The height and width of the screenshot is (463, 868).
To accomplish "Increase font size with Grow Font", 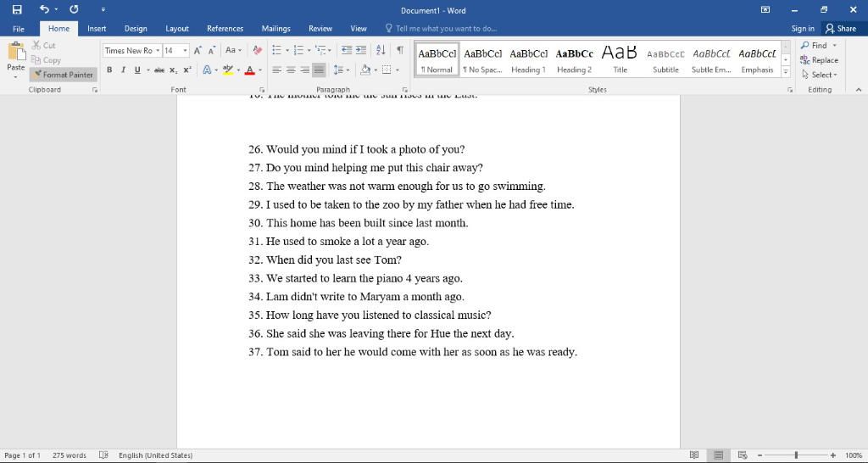I will click(x=198, y=50).
